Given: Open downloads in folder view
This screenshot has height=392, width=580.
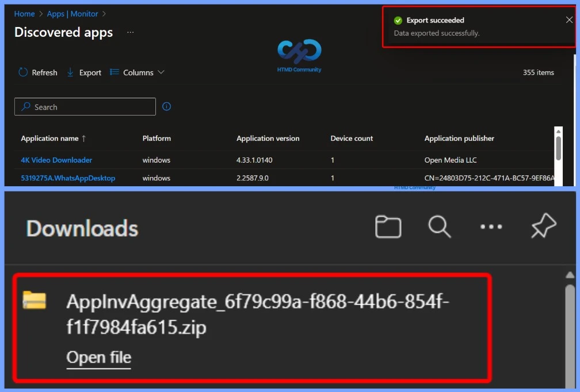Looking at the screenshot, I should coord(388,226).
